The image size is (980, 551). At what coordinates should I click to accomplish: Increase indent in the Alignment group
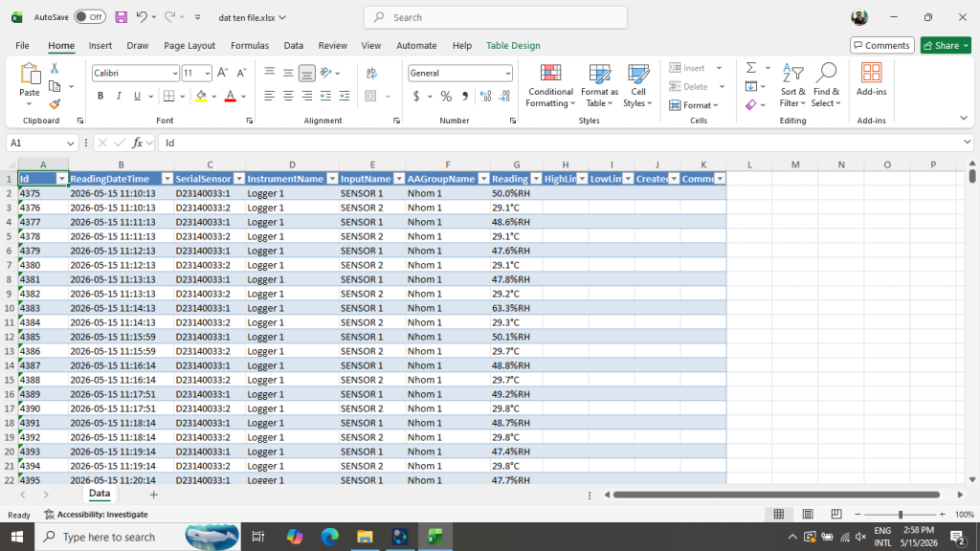click(345, 97)
